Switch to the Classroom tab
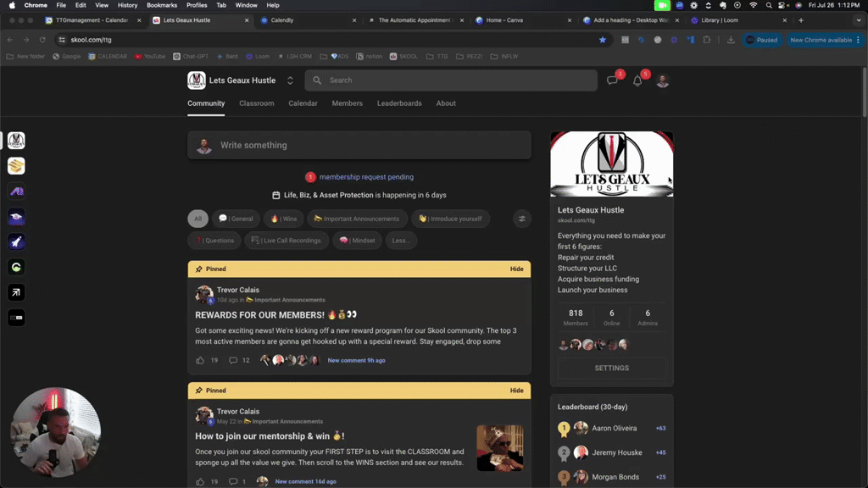Screen dimensions: 868x488 click(257, 103)
